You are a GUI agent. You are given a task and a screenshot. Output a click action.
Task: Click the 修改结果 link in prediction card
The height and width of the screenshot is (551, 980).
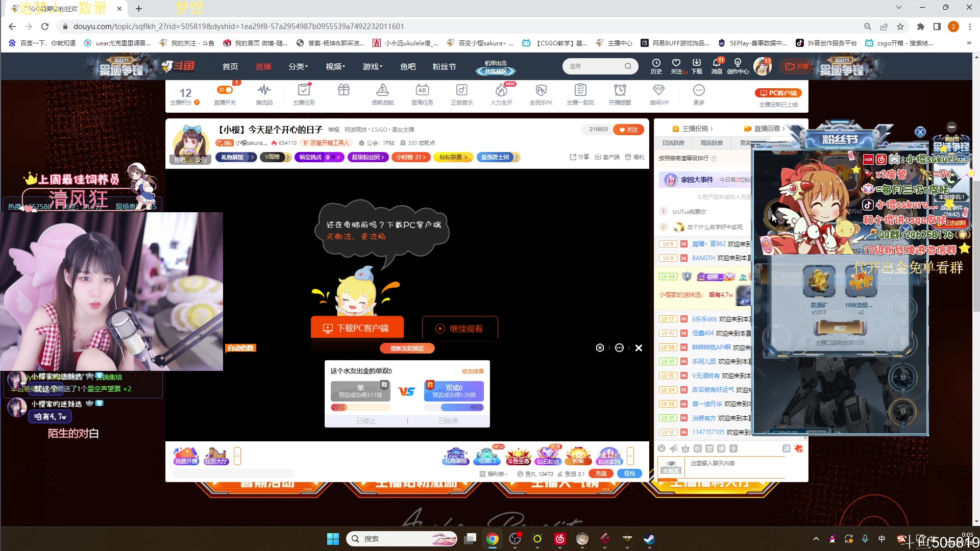point(473,371)
